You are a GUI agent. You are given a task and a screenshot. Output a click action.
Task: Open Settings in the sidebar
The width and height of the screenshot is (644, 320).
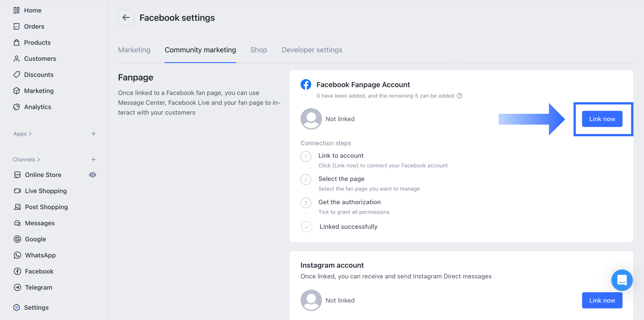[x=36, y=307]
